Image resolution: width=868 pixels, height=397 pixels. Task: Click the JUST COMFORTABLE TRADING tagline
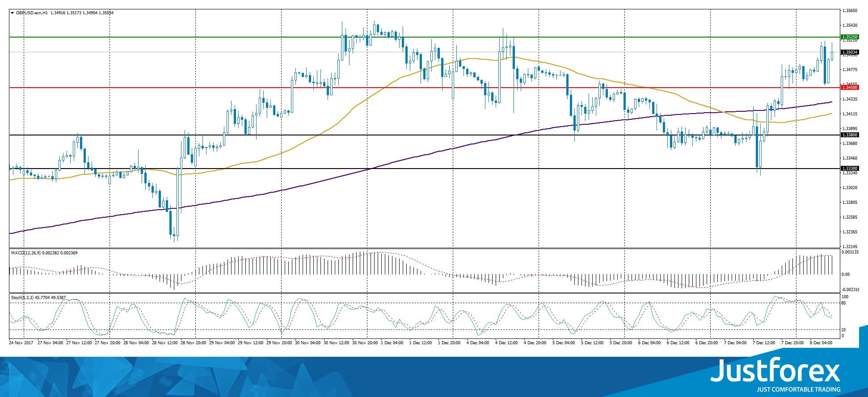click(x=798, y=389)
